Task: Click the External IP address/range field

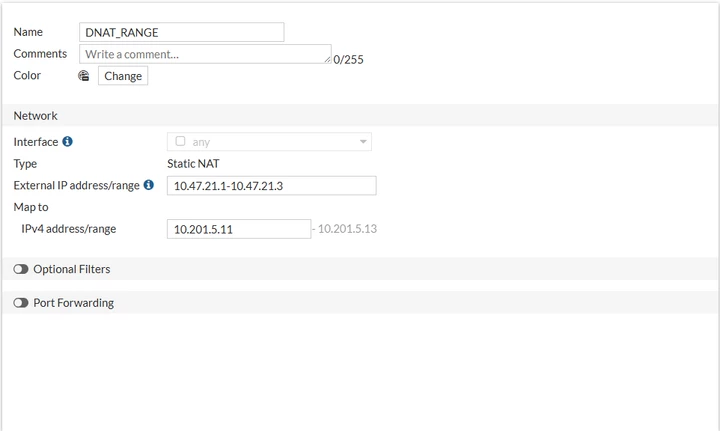Action: (x=272, y=185)
